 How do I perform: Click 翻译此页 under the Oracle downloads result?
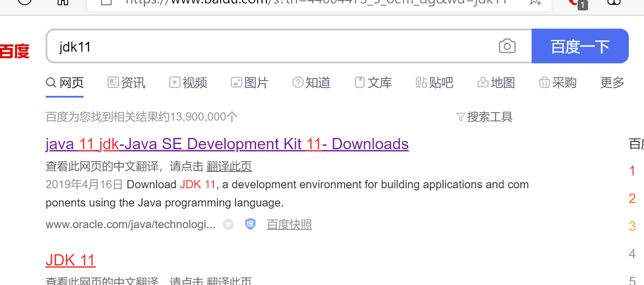click(229, 167)
